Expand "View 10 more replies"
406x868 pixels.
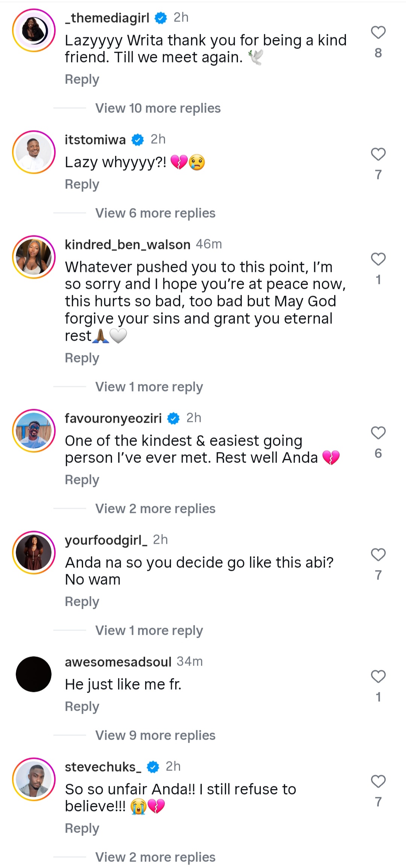(158, 108)
